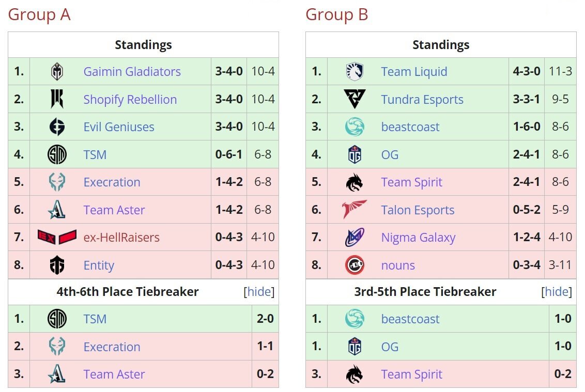Follow the ex-HellRaisers red link

[121, 238]
